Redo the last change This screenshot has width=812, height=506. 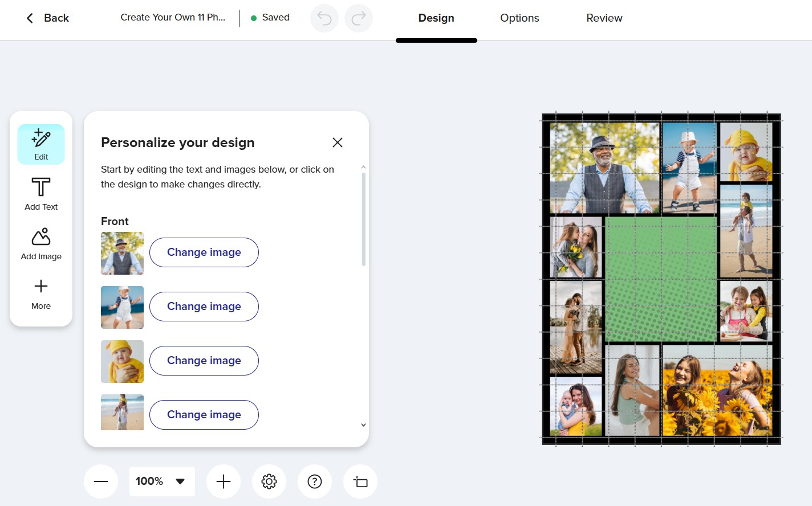(x=359, y=18)
